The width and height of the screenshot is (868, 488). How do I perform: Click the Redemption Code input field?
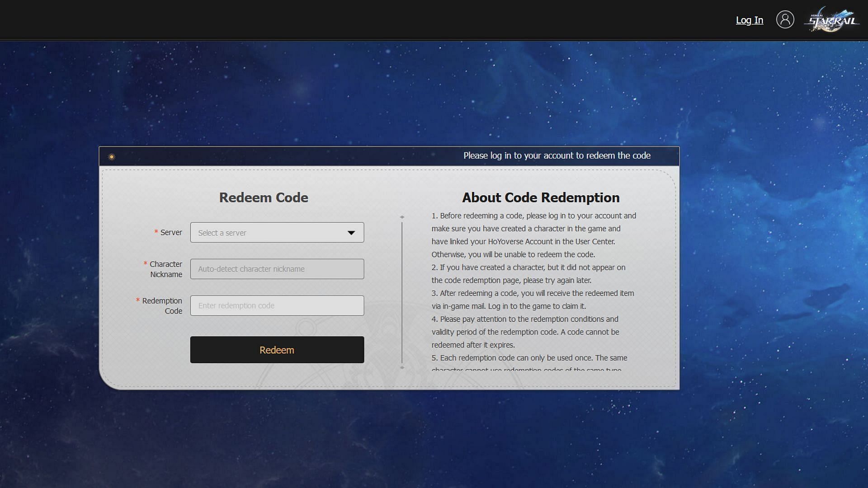277,305
